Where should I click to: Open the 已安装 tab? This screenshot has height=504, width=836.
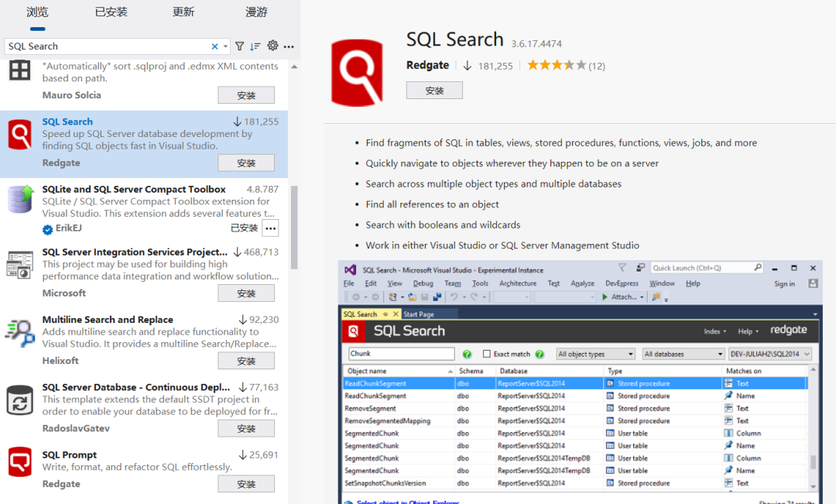pyautogui.click(x=111, y=12)
